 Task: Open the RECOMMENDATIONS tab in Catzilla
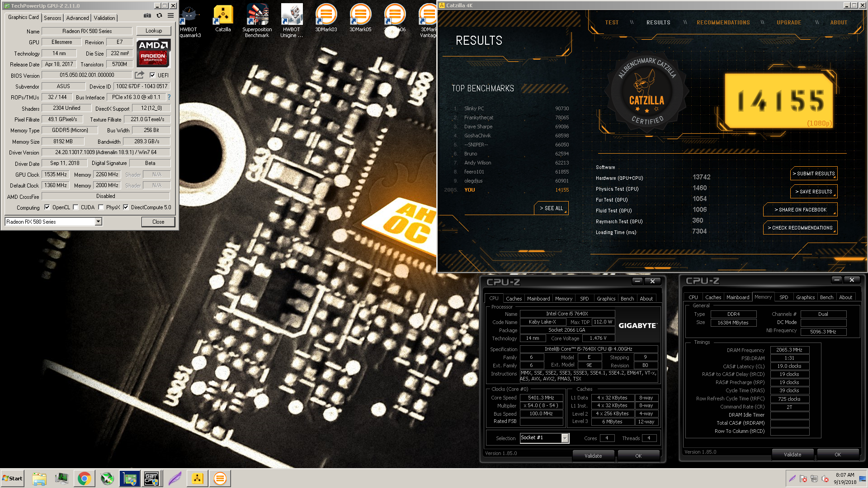(x=723, y=23)
